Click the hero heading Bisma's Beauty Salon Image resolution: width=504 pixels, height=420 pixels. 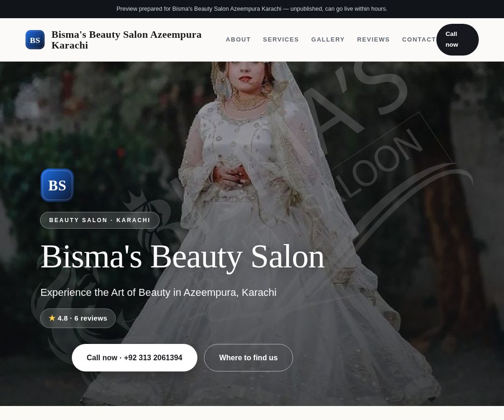tap(182, 257)
